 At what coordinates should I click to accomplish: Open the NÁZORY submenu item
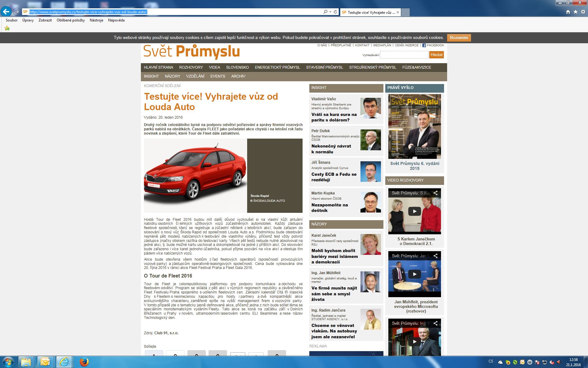(x=172, y=76)
